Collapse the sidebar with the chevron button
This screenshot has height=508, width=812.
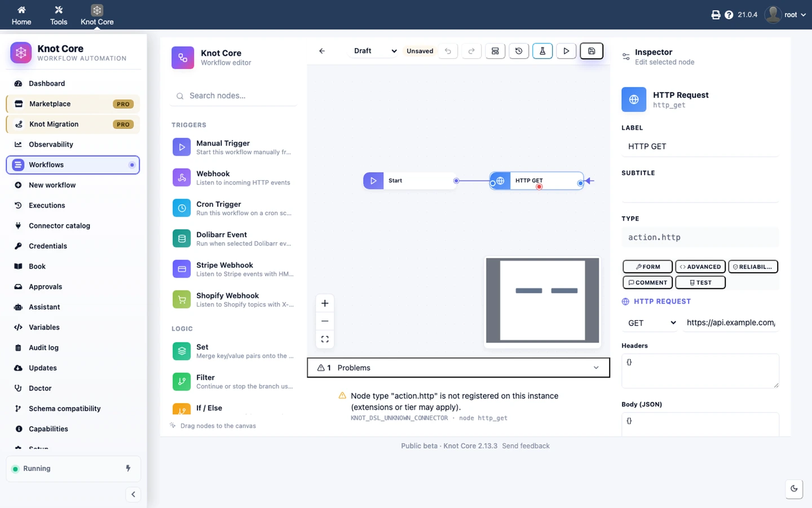pyautogui.click(x=133, y=494)
